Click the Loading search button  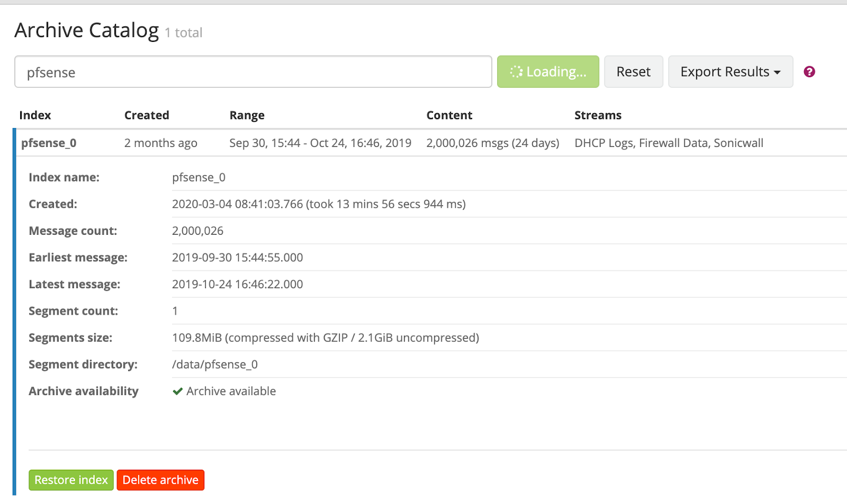coord(548,71)
